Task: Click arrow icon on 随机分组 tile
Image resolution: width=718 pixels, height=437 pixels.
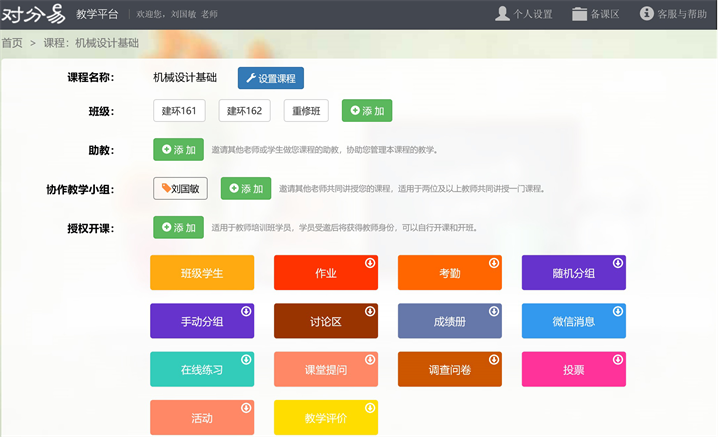Action: click(617, 263)
